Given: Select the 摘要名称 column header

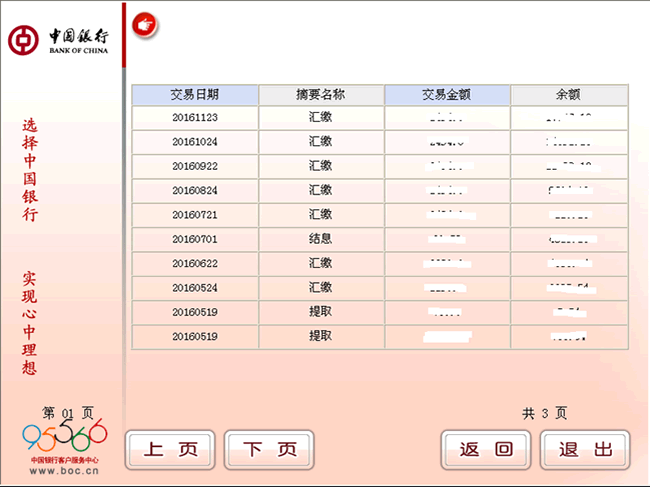Looking at the screenshot, I should (321, 95).
